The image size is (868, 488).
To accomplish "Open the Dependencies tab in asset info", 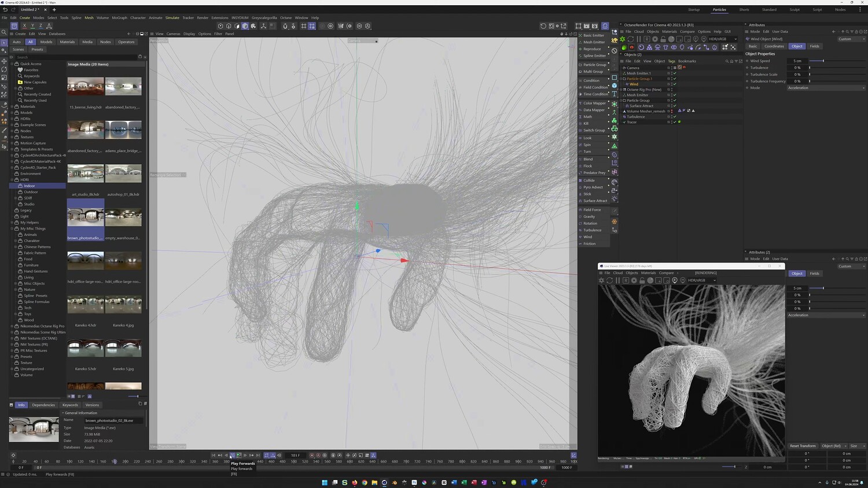I will pyautogui.click(x=43, y=405).
